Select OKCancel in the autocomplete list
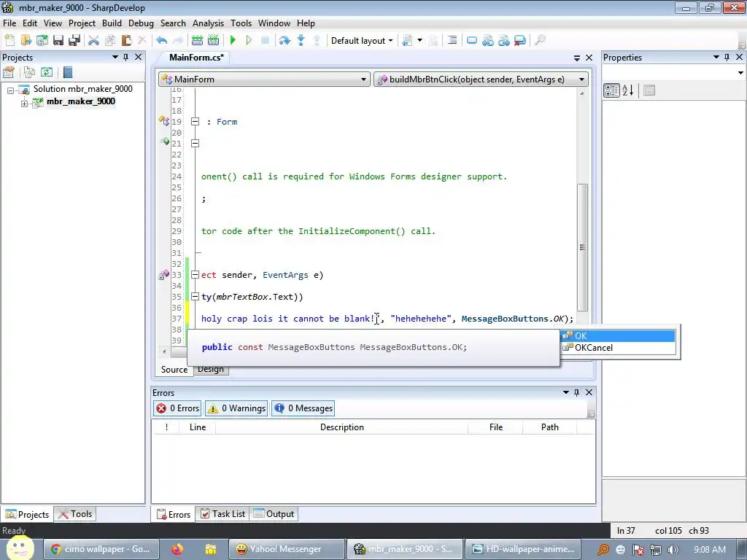This screenshot has width=747, height=560. pyautogui.click(x=619, y=348)
